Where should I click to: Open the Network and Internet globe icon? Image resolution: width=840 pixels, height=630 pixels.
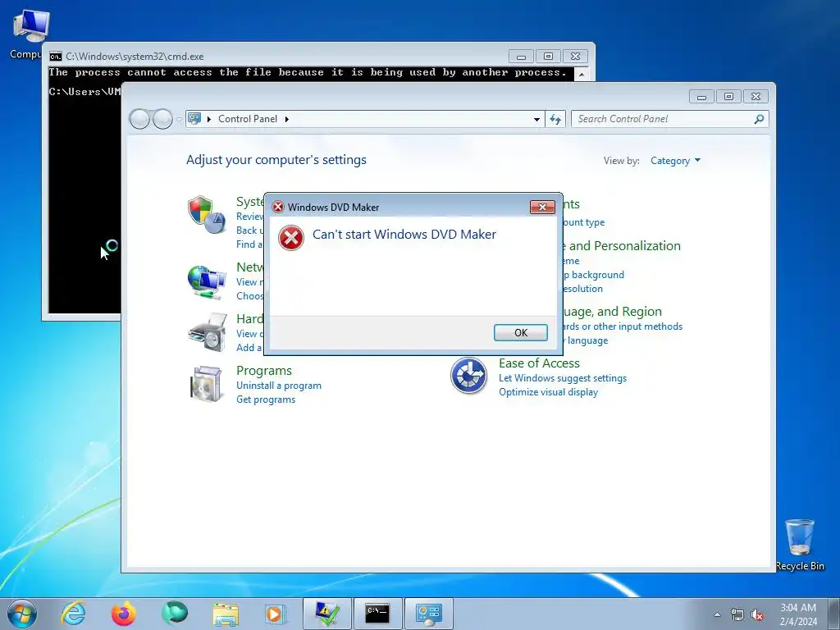click(x=207, y=282)
